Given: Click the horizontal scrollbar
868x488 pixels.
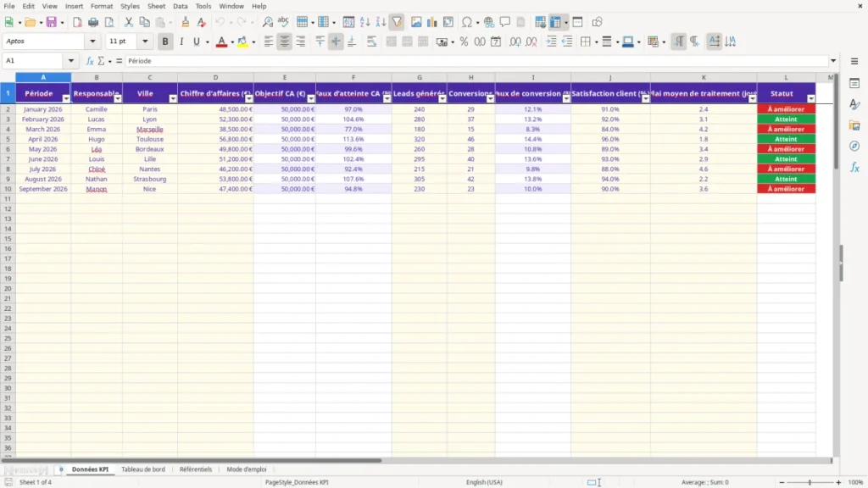Looking at the screenshot, I should (191, 460).
